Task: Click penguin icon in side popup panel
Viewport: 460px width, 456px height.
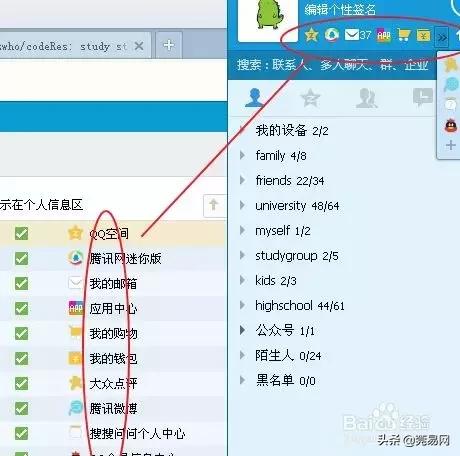Action: [x=451, y=126]
